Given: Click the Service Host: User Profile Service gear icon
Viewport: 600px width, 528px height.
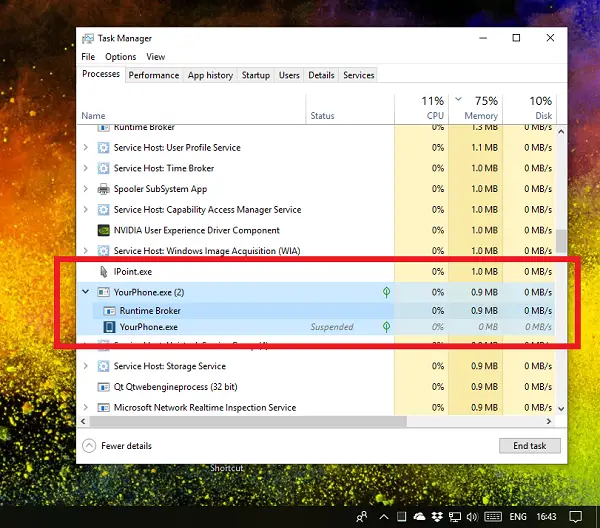Looking at the screenshot, I should pyautogui.click(x=103, y=148).
